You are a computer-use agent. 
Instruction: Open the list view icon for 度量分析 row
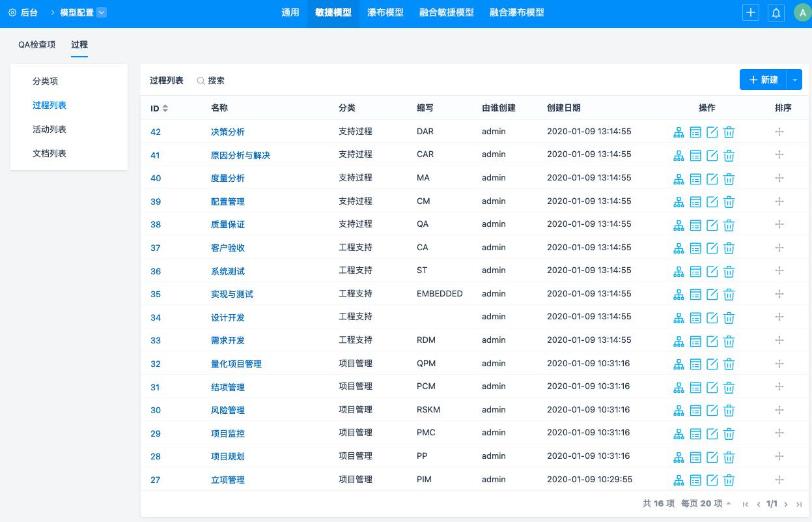click(x=695, y=179)
